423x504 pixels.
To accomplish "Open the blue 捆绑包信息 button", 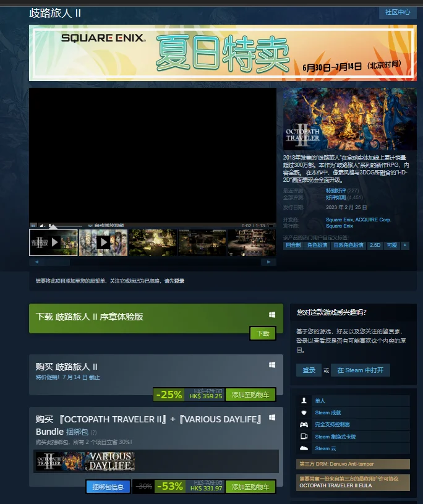I will point(108,487).
